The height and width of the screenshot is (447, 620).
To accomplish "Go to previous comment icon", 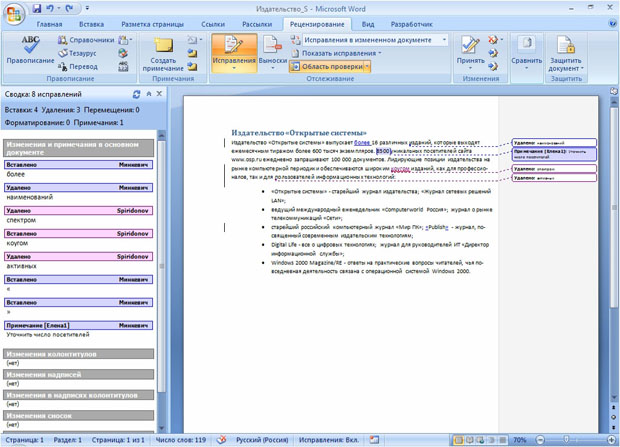I will click(193, 53).
